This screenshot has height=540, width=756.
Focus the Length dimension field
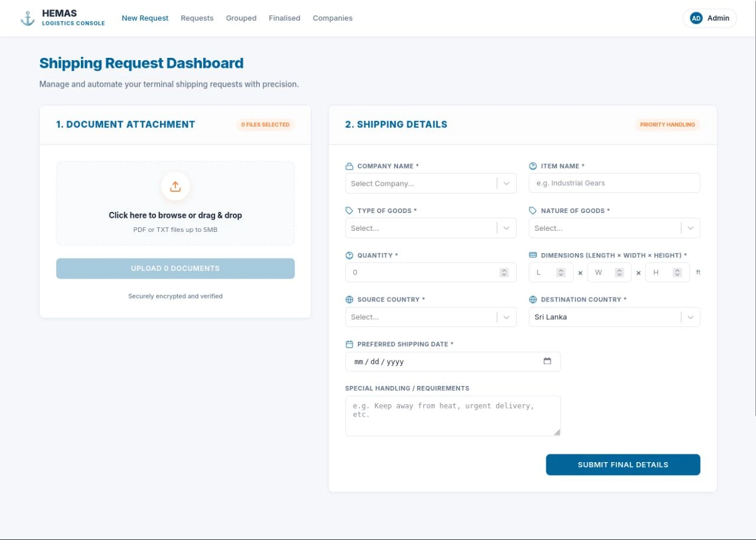pos(551,273)
